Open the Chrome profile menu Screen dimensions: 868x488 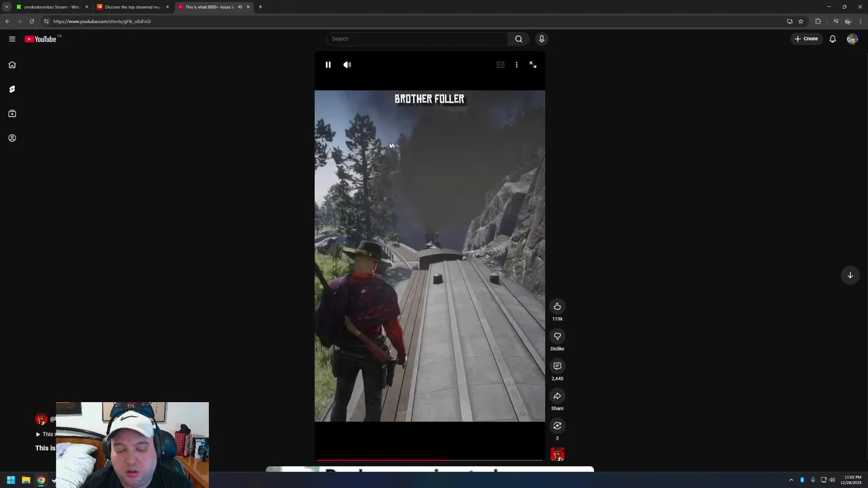click(848, 21)
